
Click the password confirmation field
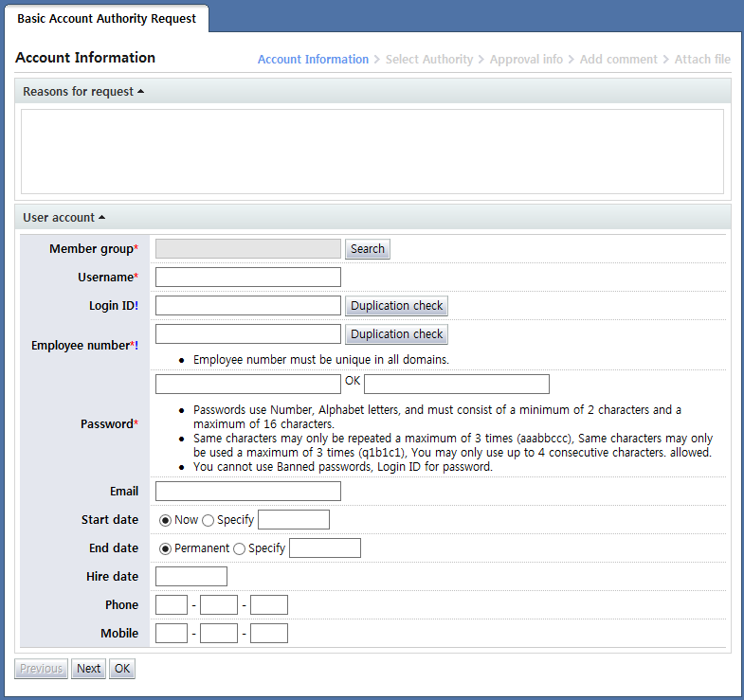[x=456, y=384]
